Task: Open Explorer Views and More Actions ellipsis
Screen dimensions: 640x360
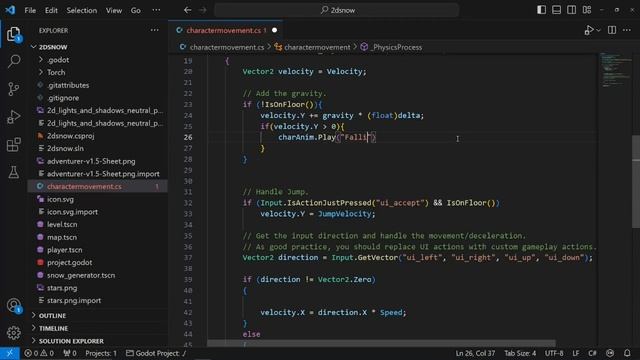Action: [154, 30]
